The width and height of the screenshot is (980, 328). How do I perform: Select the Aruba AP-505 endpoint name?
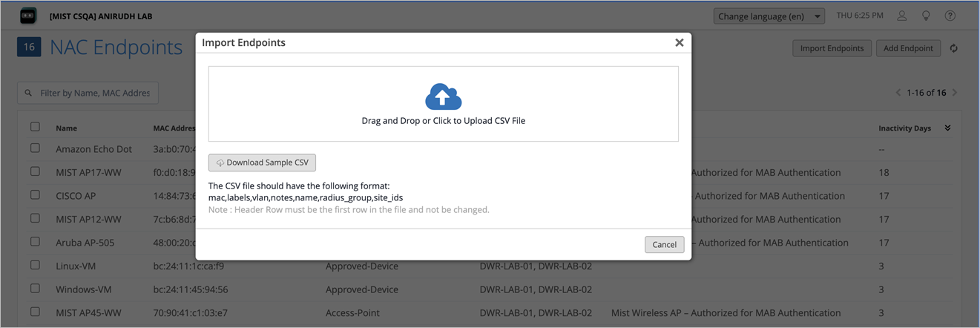tap(85, 243)
